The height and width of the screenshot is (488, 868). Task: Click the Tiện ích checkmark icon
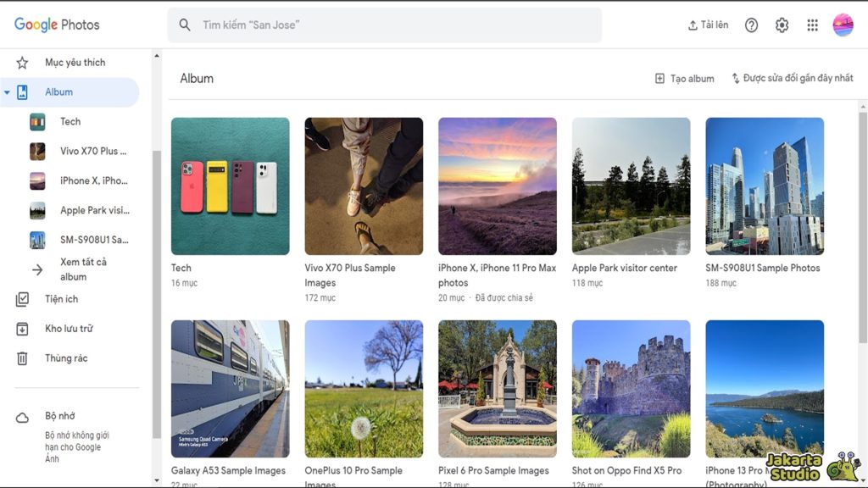22,299
